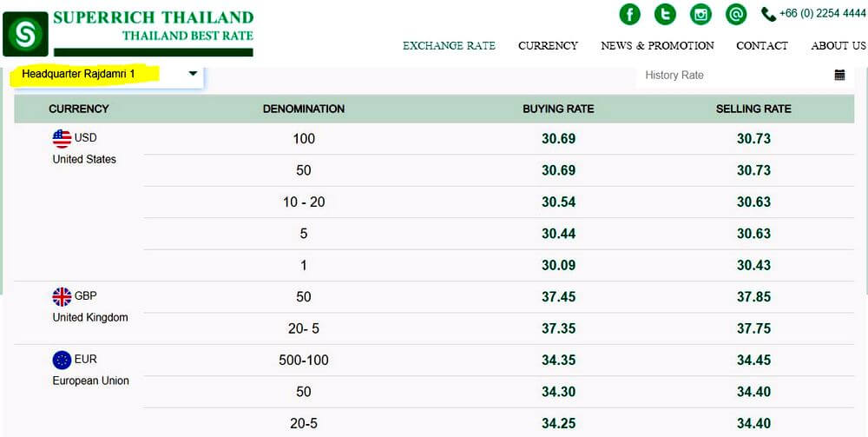Open the CURRENCY menu
The width and height of the screenshot is (868, 437).
[x=548, y=46]
